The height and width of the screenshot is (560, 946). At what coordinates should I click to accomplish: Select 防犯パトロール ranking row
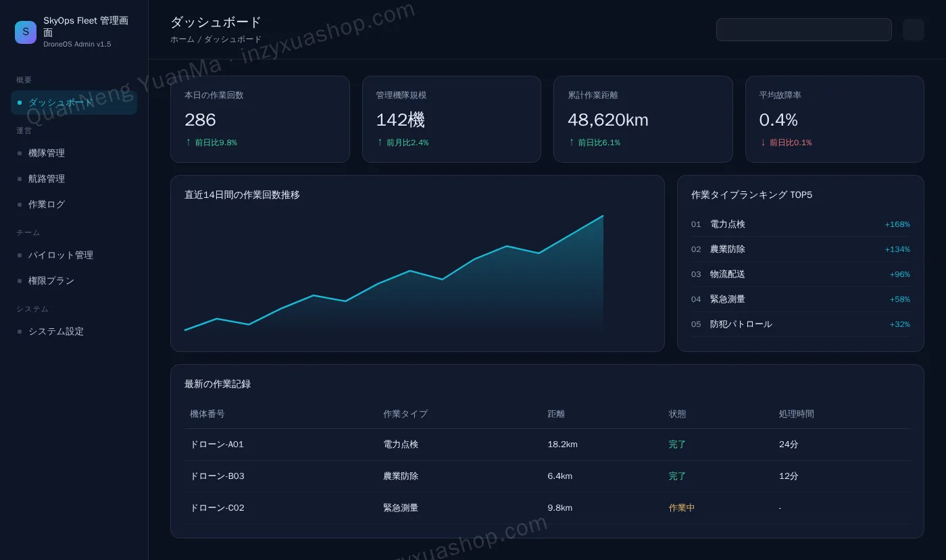[x=801, y=324]
